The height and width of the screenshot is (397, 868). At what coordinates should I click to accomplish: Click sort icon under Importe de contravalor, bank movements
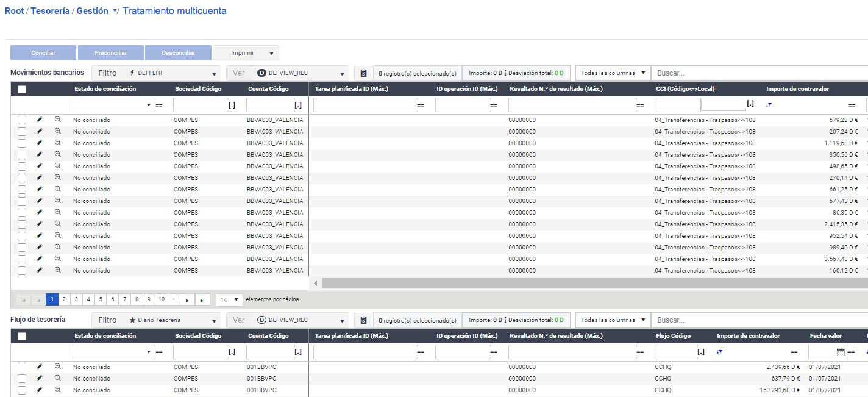coord(769,105)
